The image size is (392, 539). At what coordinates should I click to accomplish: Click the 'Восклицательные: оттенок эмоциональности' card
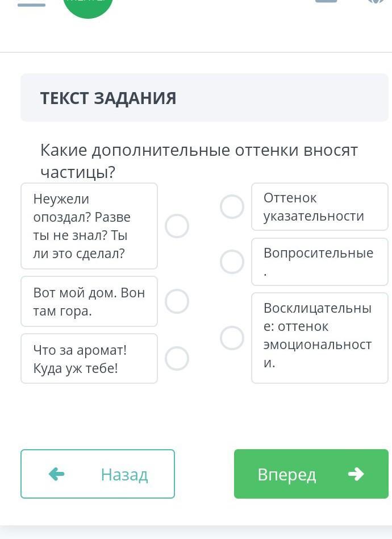click(319, 338)
